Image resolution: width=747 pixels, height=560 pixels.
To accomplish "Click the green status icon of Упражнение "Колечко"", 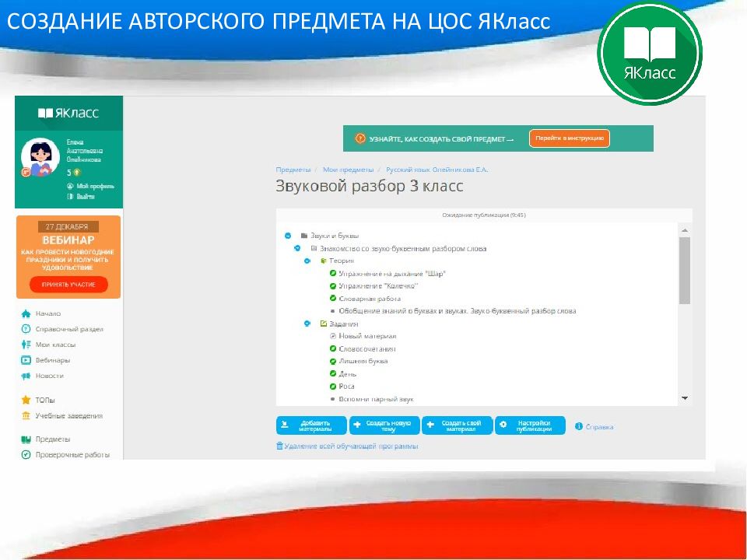I will tap(333, 286).
